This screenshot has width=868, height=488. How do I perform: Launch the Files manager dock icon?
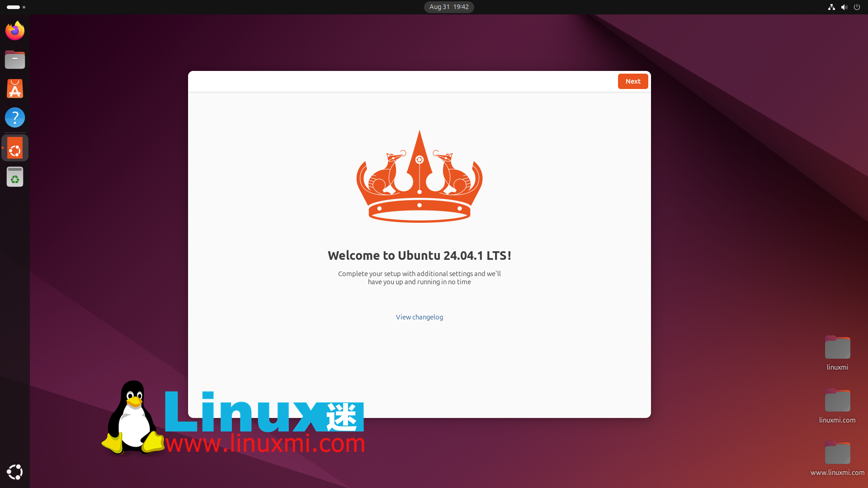click(x=15, y=60)
